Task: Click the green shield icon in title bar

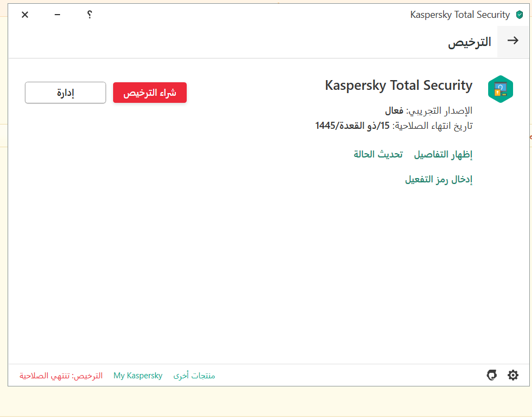Action: [x=520, y=15]
